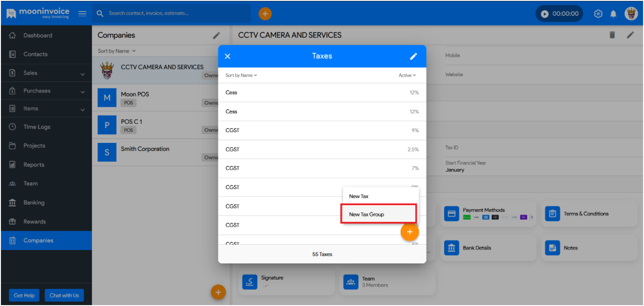The height and width of the screenshot is (306, 644).
Task: Open Contacts from the sidebar
Action: (46, 54)
